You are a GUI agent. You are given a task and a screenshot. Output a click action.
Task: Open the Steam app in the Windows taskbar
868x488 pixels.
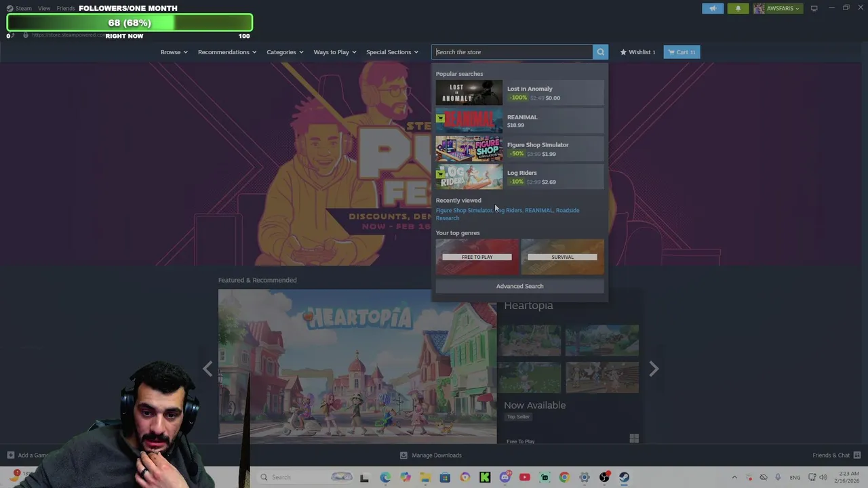(624, 477)
